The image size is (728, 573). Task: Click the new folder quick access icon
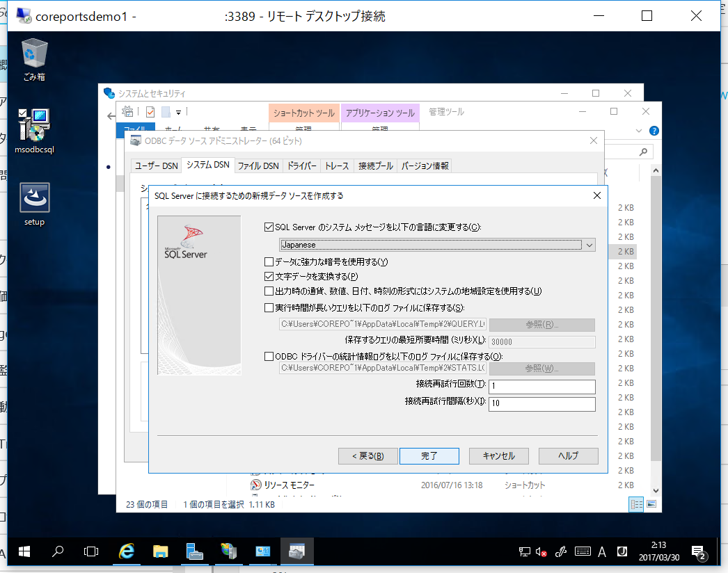166,112
